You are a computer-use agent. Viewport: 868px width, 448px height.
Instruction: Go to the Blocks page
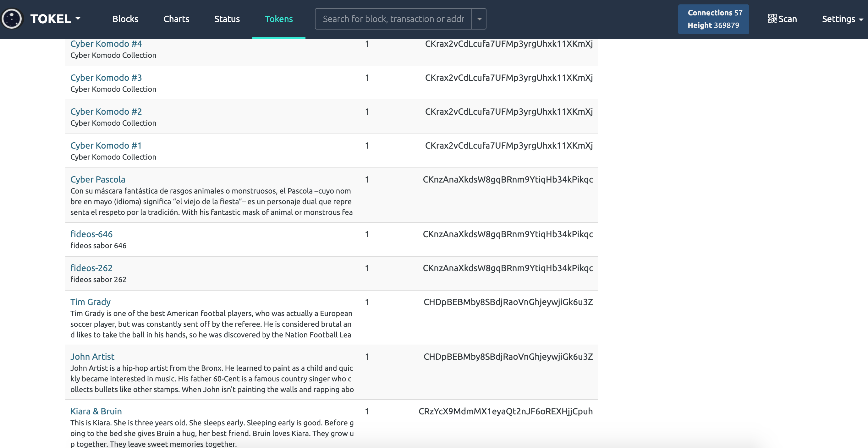[125, 19]
